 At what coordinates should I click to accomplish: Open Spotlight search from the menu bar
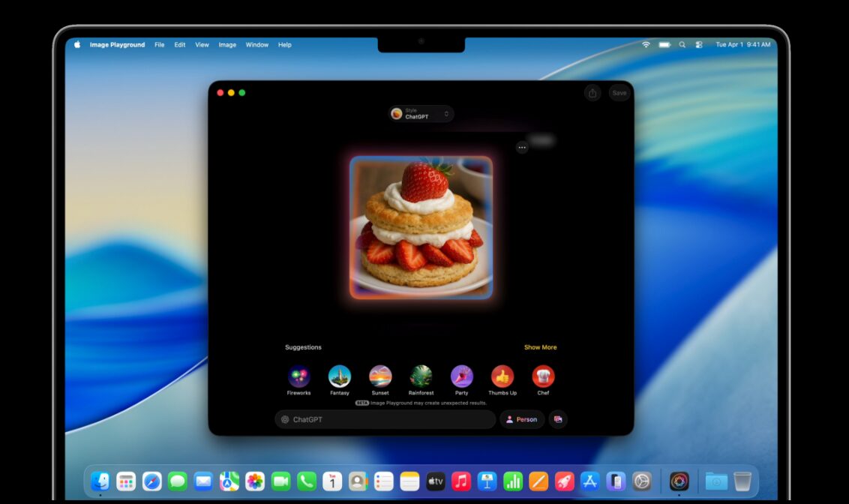pyautogui.click(x=682, y=44)
